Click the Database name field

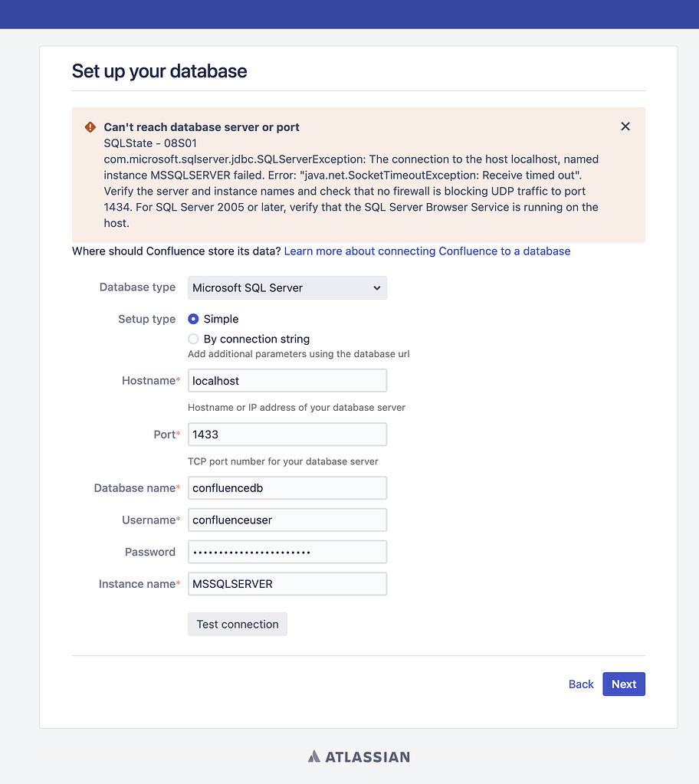click(x=287, y=488)
